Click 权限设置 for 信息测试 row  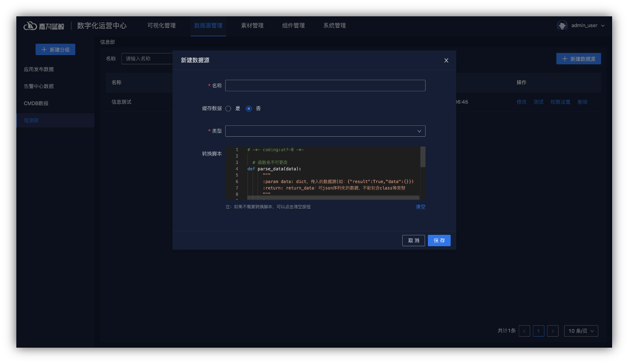(560, 102)
